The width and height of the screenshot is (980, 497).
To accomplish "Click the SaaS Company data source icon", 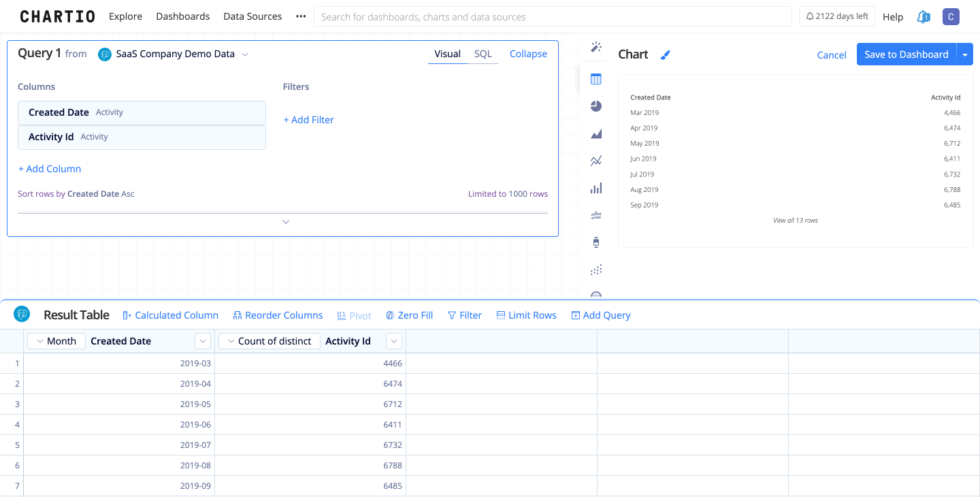I will (x=105, y=54).
